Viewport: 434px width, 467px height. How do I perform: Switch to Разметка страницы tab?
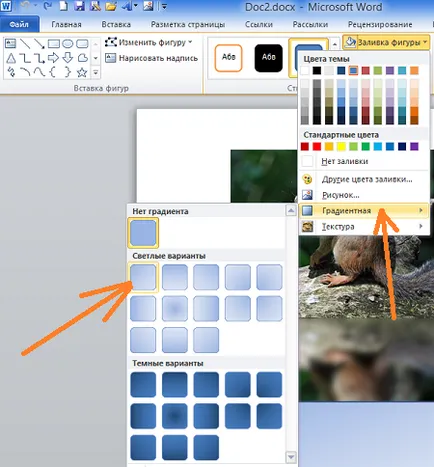pyautogui.click(x=188, y=24)
